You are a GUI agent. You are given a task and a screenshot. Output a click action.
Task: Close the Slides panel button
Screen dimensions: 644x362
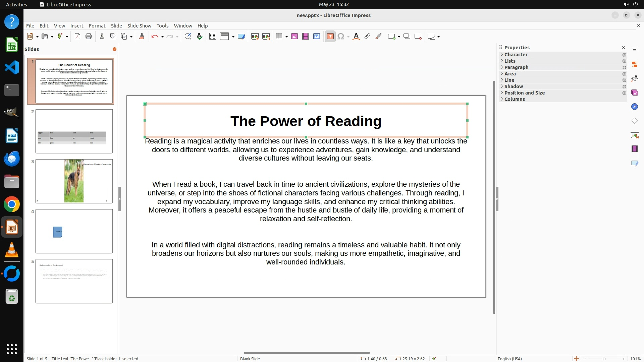point(114,49)
